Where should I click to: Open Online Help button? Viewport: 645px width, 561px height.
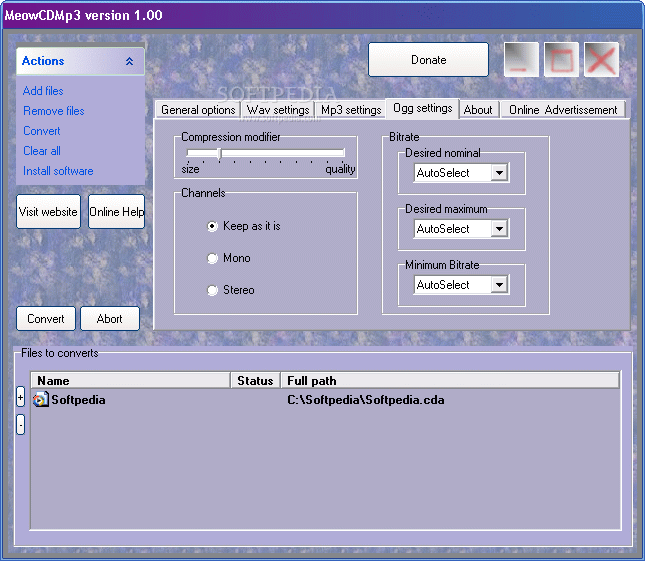click(116, 211)
